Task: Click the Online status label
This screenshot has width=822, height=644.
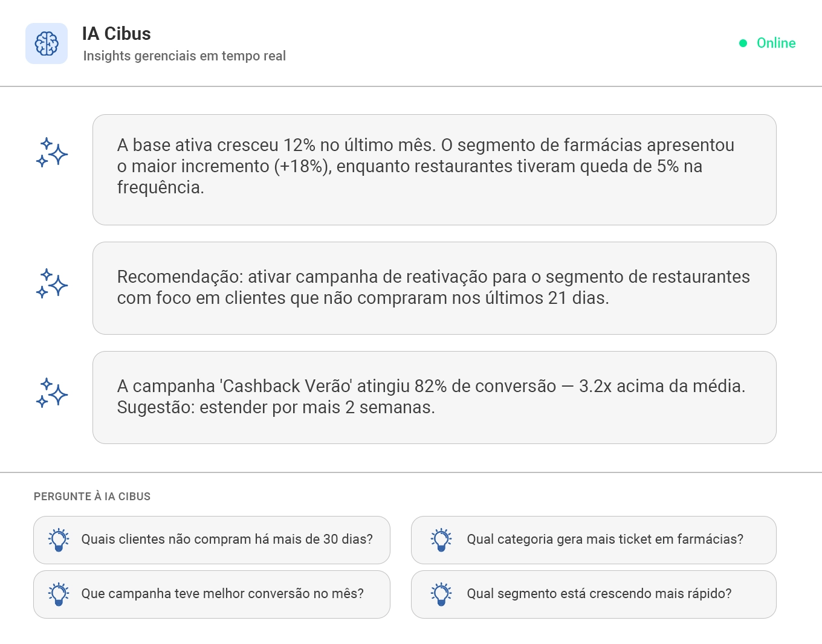Action: tap(775, 43)
